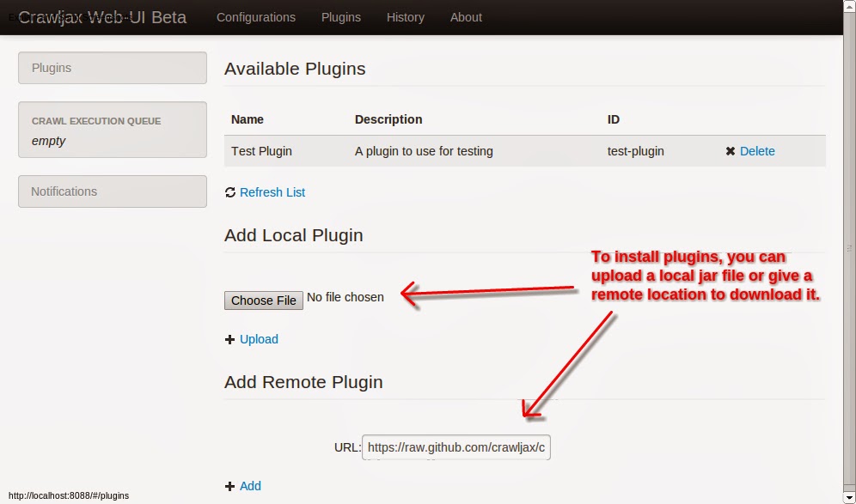Select Plugins in the top navigation bar
Image resolution: width=856 pixels, height=504 pixels.
pos(340,17)
